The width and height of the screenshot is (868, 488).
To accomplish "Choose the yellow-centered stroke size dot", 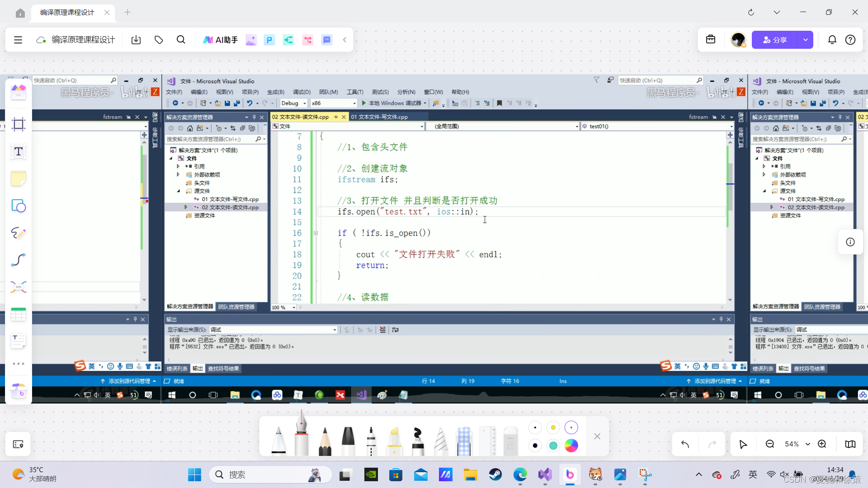I will pos(553,427).
